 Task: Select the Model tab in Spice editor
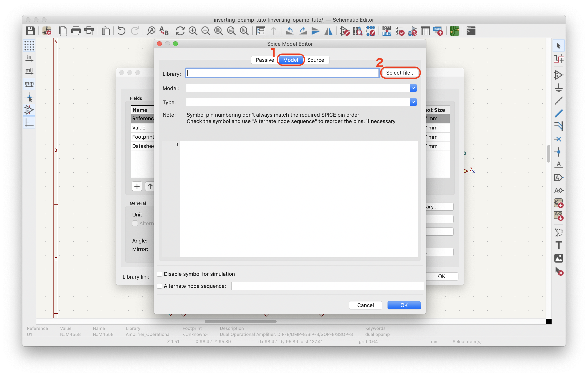pyautogui.click(x=290, y=59)
